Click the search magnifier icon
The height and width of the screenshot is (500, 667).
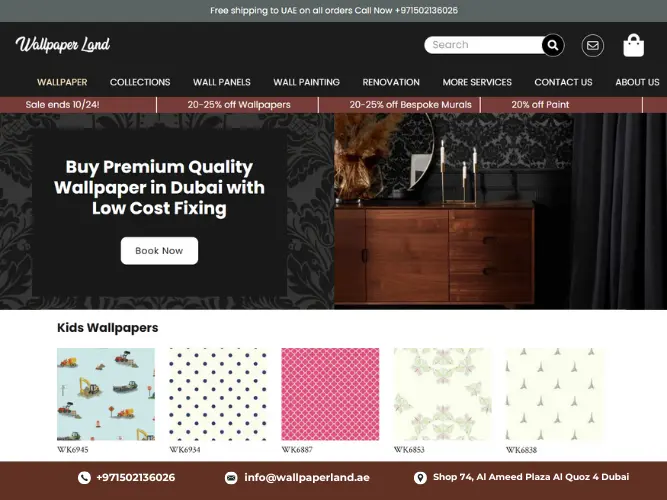pos(553,45)
